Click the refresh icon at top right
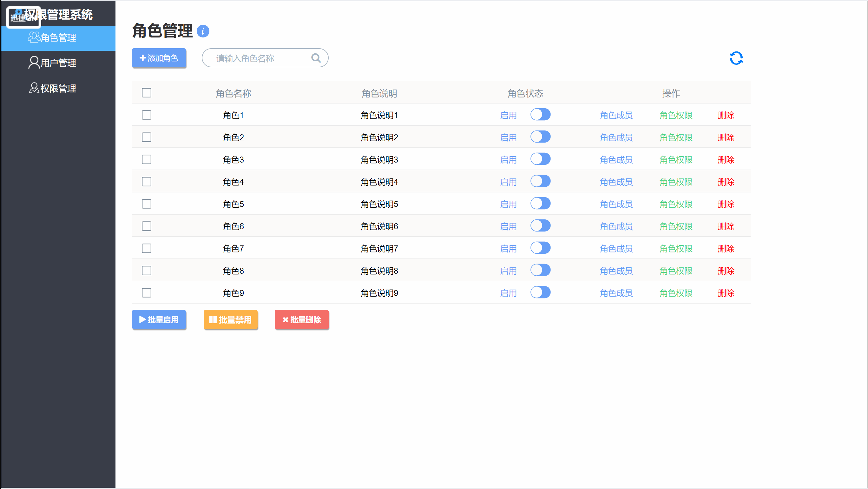The height and width of the screenshot is (489, 868). click(736, 58)
